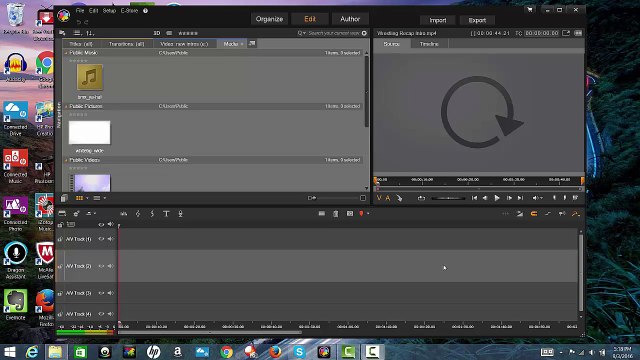Screen dimensions: 640x360
Task: Open Chrome from Windows taskbar
Action: (x=227, y=352)
